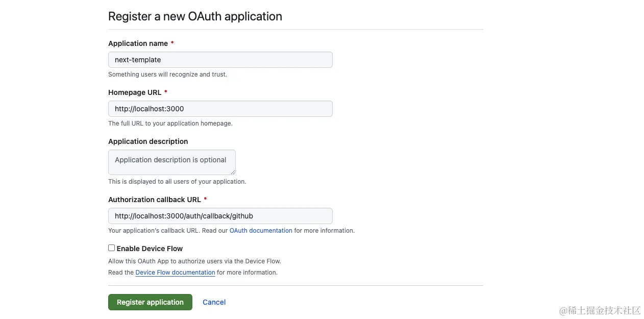Click the Homepage URL input box
644x319 pixels.
(220, 109)
